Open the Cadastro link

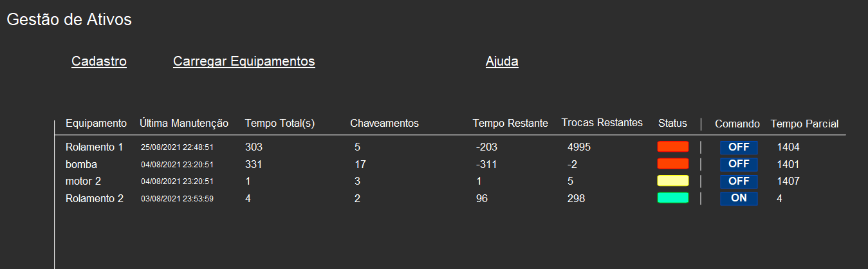pos(99,61)
